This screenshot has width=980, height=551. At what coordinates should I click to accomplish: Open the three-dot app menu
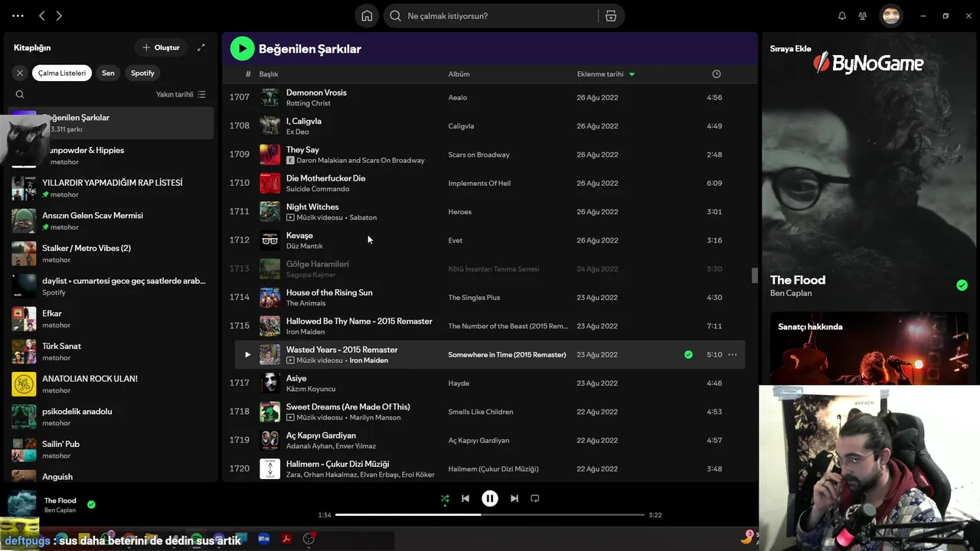[x=18, y=15]
